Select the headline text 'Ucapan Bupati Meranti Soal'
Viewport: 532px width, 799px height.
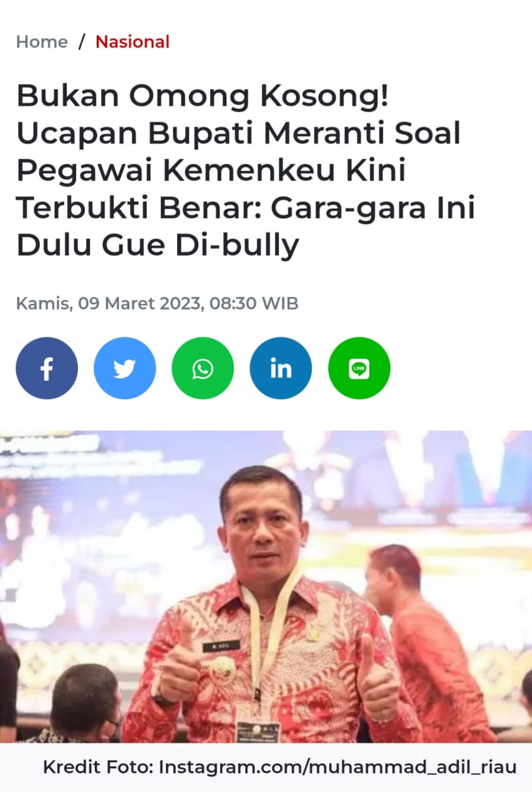coord(239,134)
